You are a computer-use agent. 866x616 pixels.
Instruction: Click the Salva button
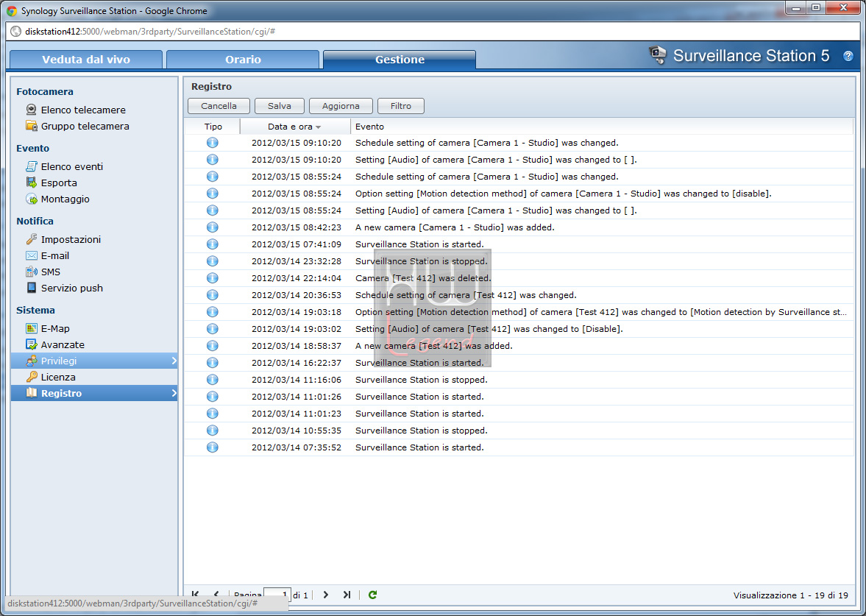pyautogui.click(x=280, y=105)
